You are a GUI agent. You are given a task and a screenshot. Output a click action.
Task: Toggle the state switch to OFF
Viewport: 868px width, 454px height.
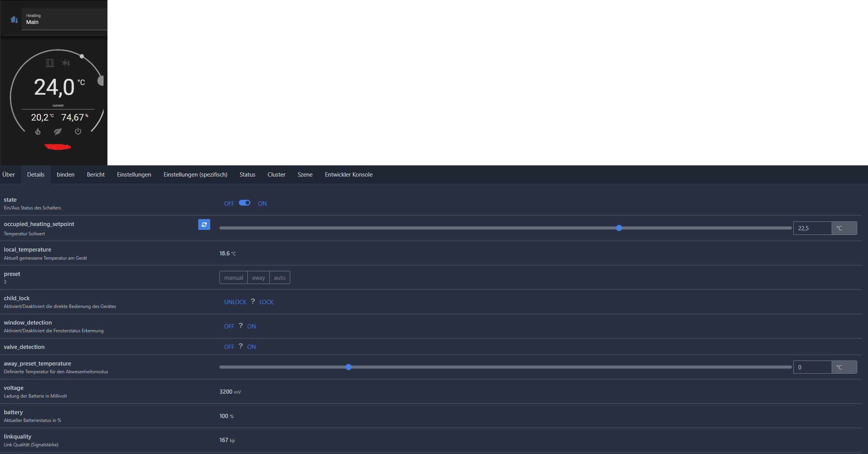[x=229, y=203]
